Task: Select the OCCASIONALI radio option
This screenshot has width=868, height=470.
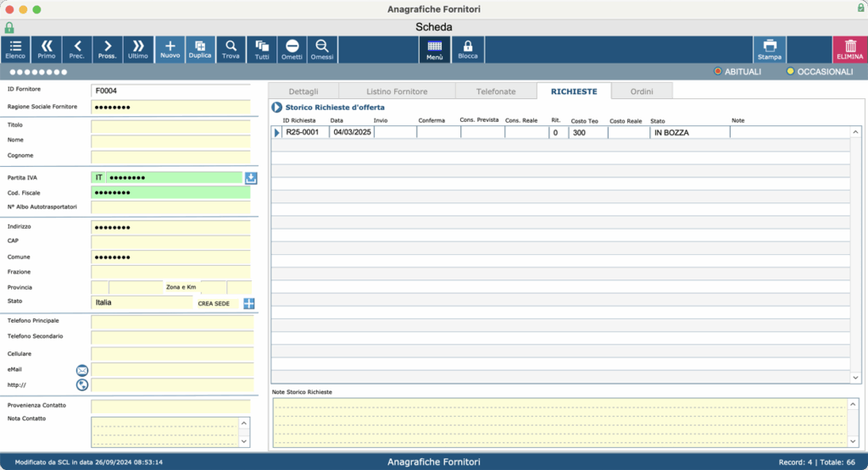Action: click(791, 71)
